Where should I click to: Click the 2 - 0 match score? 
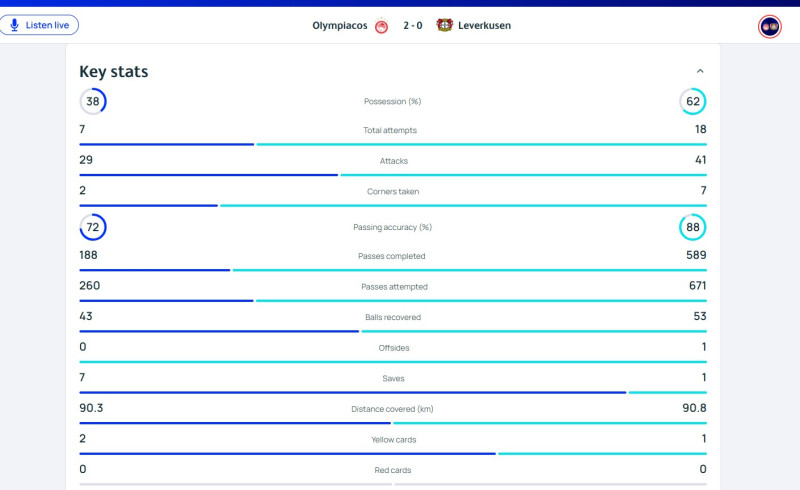click(412, 26)
